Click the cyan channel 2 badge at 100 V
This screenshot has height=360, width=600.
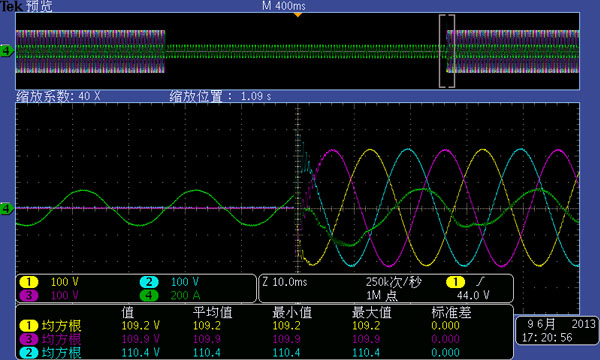point(149,282)
